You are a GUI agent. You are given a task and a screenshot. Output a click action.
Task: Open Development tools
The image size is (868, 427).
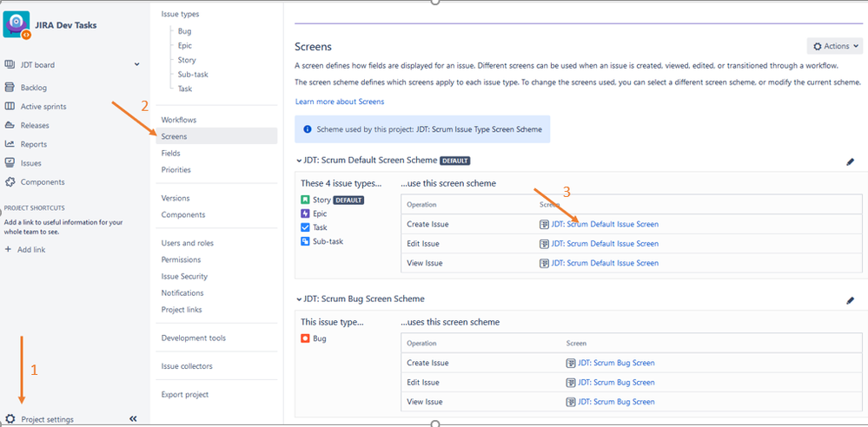coord(193,338)
